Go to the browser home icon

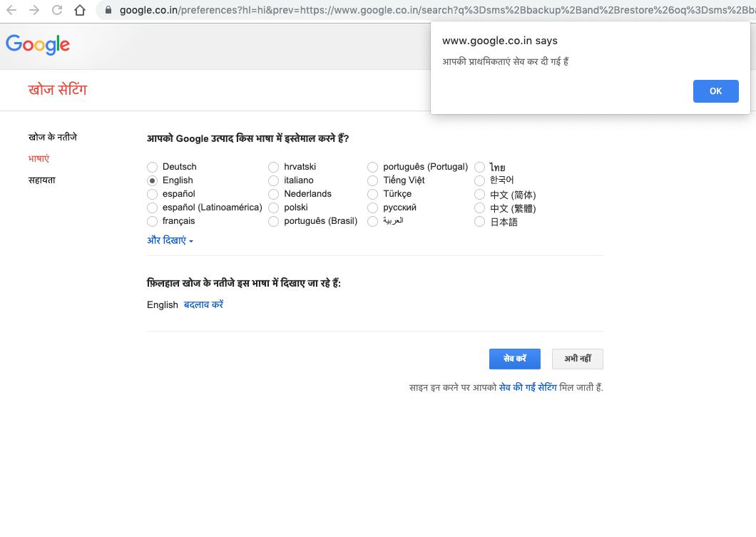[80, 10]
